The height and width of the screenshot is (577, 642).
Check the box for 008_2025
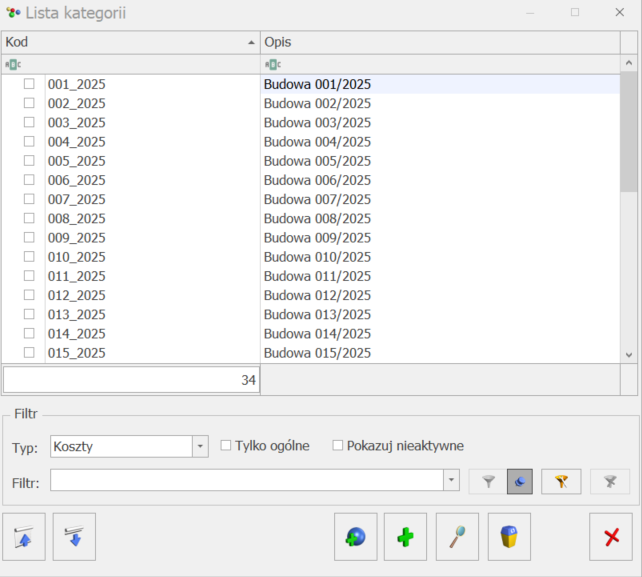pos(29,218)
